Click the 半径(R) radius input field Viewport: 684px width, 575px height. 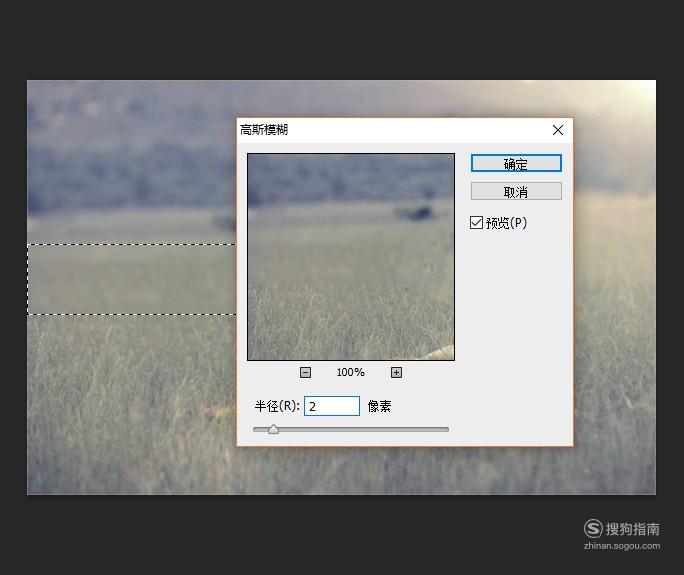click(x=332, y=406)
